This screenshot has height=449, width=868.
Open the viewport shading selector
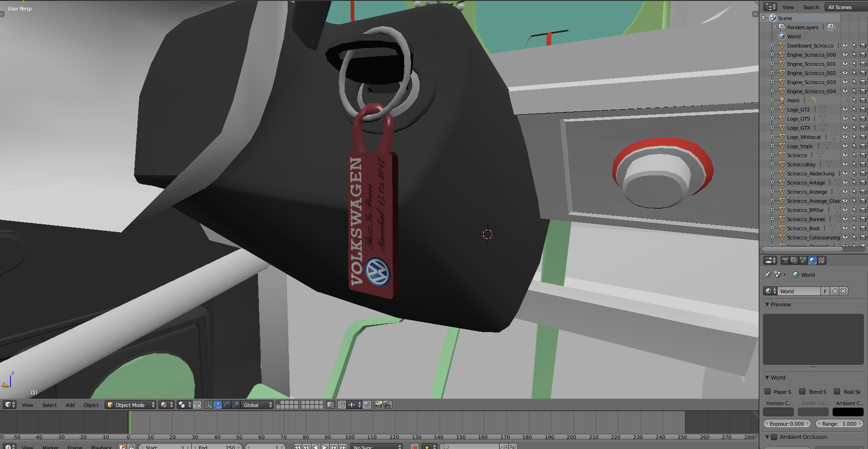(166, 405)
